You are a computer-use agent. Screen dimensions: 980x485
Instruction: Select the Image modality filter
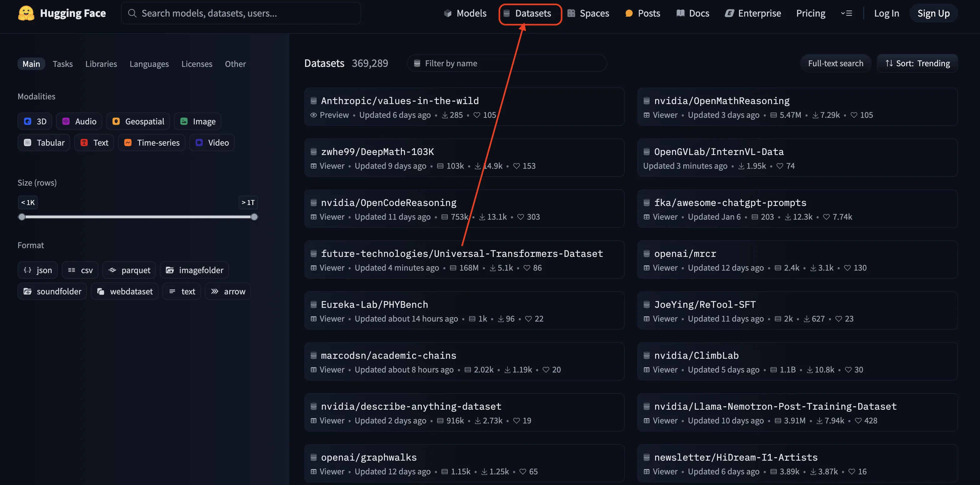197,121
